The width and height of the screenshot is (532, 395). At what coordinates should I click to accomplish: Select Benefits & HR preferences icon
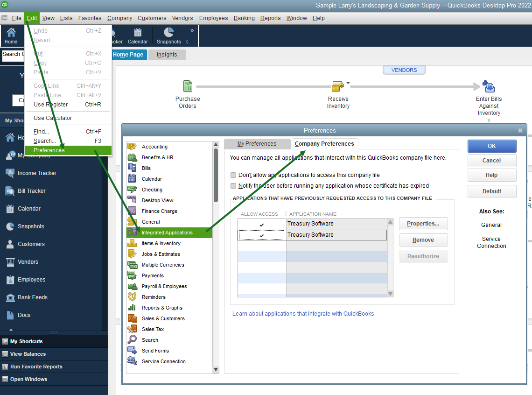(x=132, y=157)
